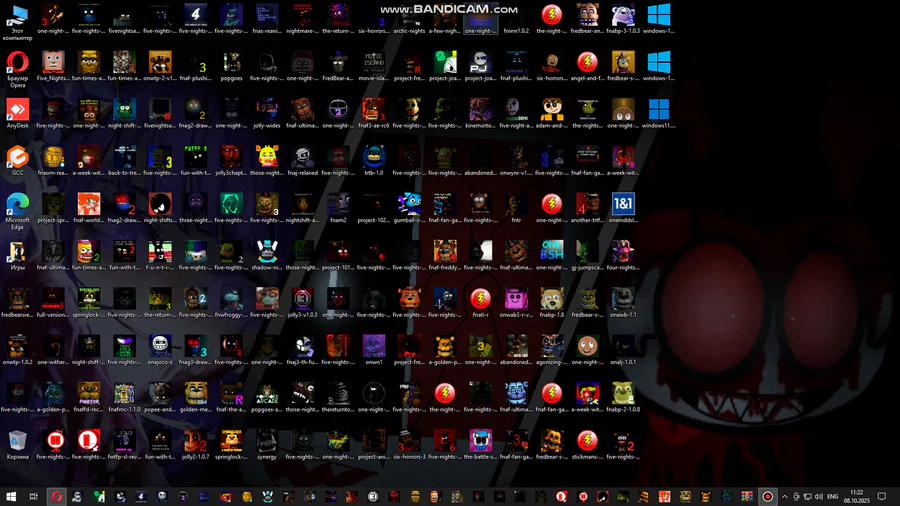Image resolution: width=900 pixels, height=506 pixels.
Task: Open the GCC desktop shortcut
Action: [x=17, y=160]
